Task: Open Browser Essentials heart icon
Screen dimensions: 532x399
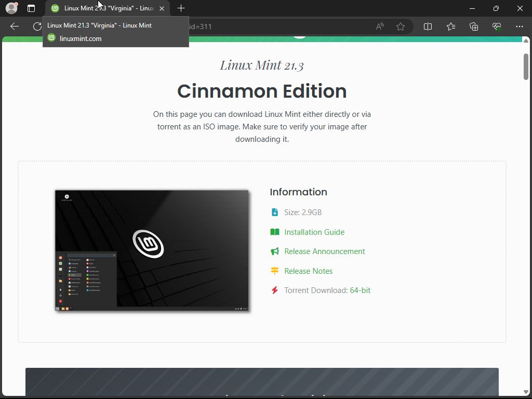Action: [496, 26]
